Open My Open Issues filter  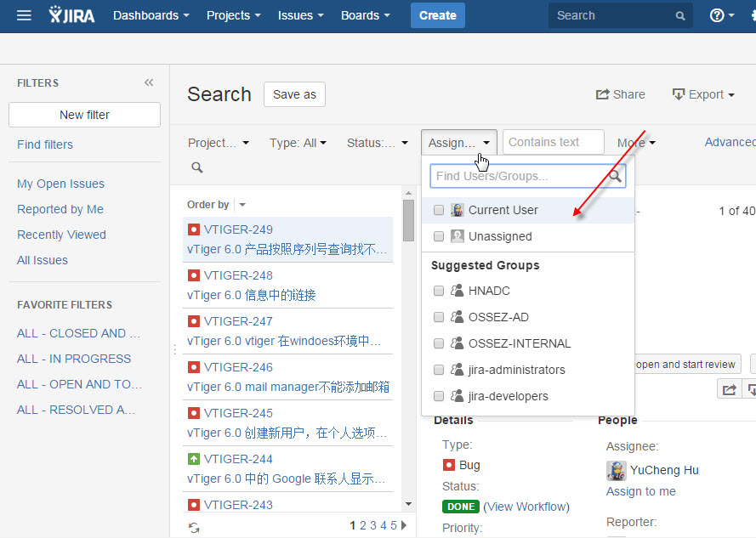point(60,184)
